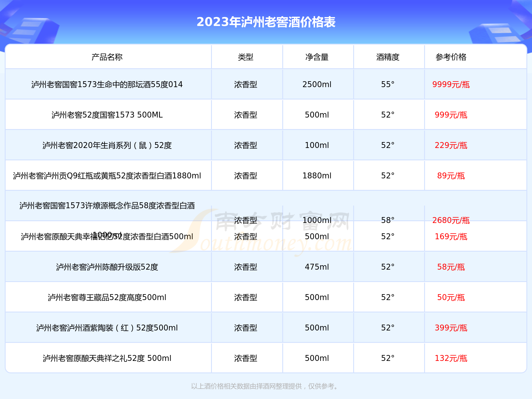Select the 参考价格 column header
Image resolution: width=532 pixels, height=399 pixels.
pos(451,57)
